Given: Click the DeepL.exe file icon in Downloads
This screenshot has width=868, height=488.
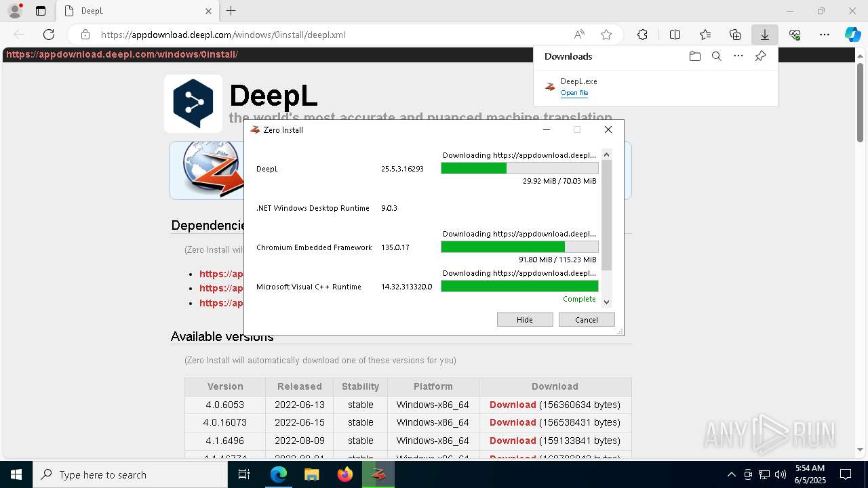Looking at the screenshot, I should point(550,87).
